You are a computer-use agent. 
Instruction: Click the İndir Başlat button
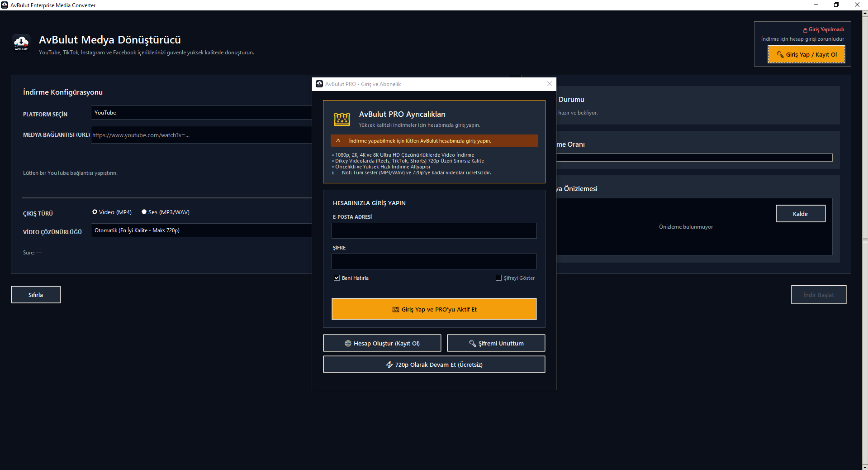click(819, 295)
